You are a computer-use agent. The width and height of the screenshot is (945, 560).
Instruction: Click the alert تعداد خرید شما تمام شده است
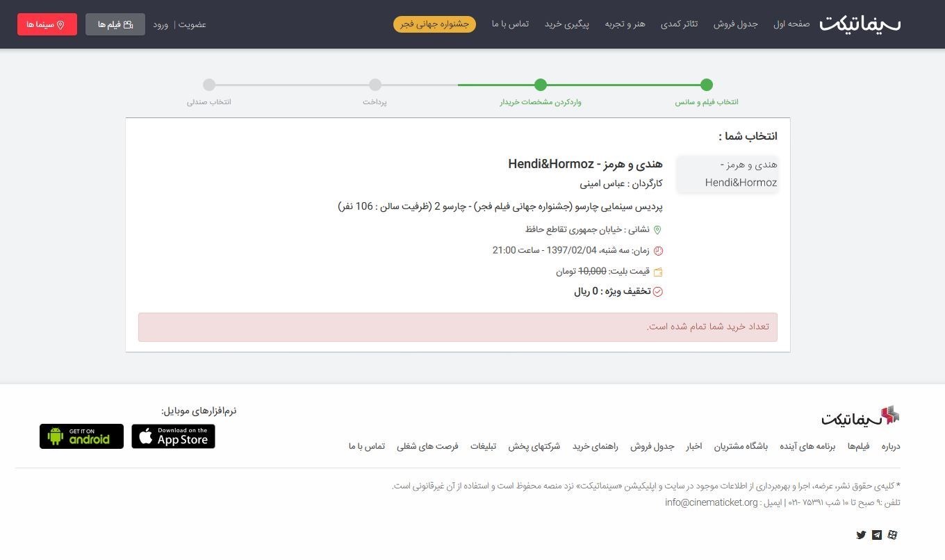[458, 327]
